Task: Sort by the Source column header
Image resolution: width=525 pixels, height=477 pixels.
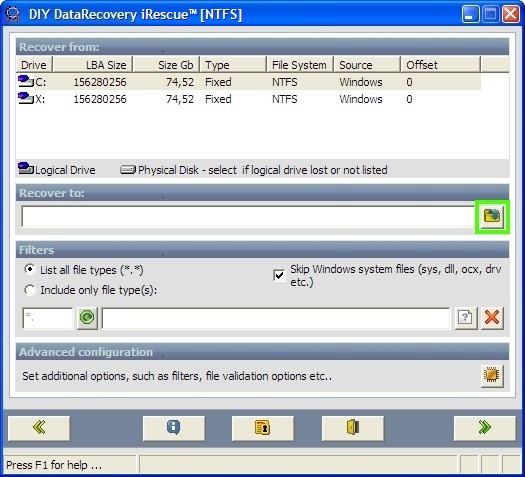Action: click(367, 65)
